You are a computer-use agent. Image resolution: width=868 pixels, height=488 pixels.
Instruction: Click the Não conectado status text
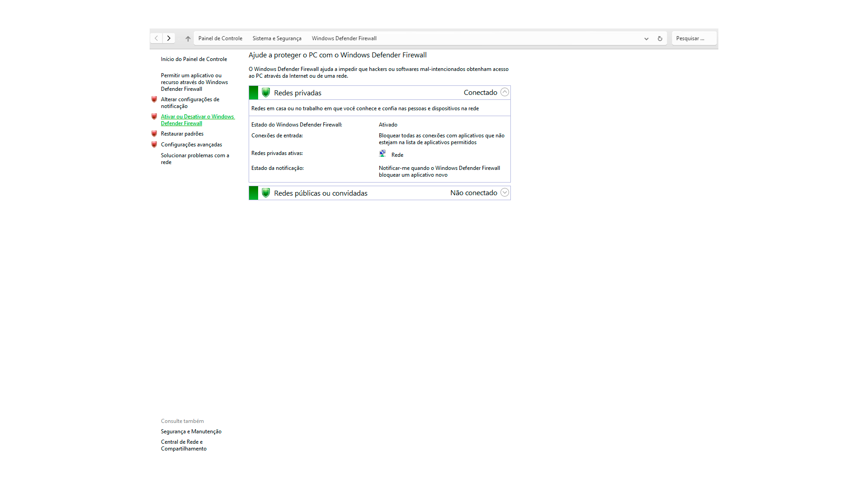(x=473, y=192)
